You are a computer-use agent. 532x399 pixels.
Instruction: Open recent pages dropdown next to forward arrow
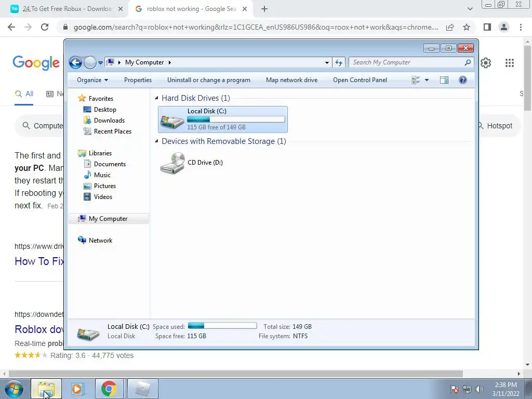click(x=100, y=63)
